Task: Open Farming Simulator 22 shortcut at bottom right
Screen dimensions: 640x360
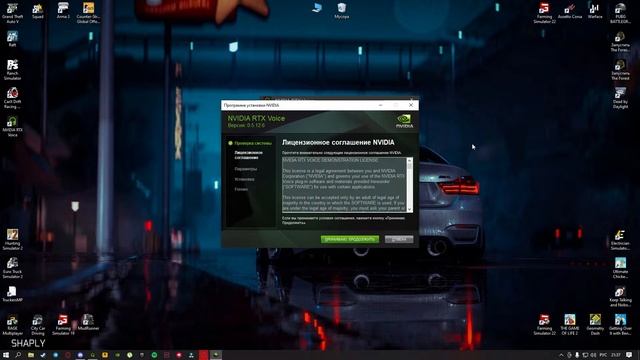Action: pyautogui.click(x=544, y=325)
